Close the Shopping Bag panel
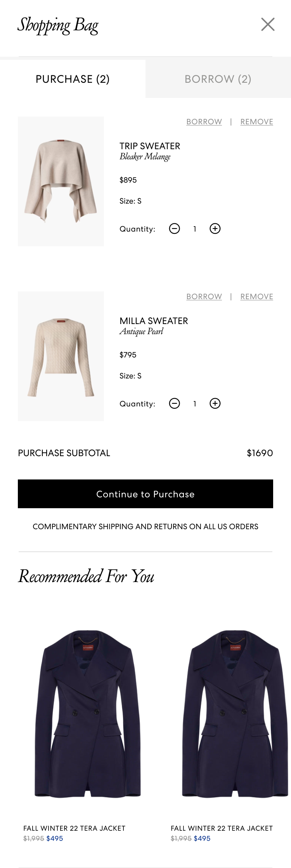This screenshot has width=291, height=868. point(268,24)
